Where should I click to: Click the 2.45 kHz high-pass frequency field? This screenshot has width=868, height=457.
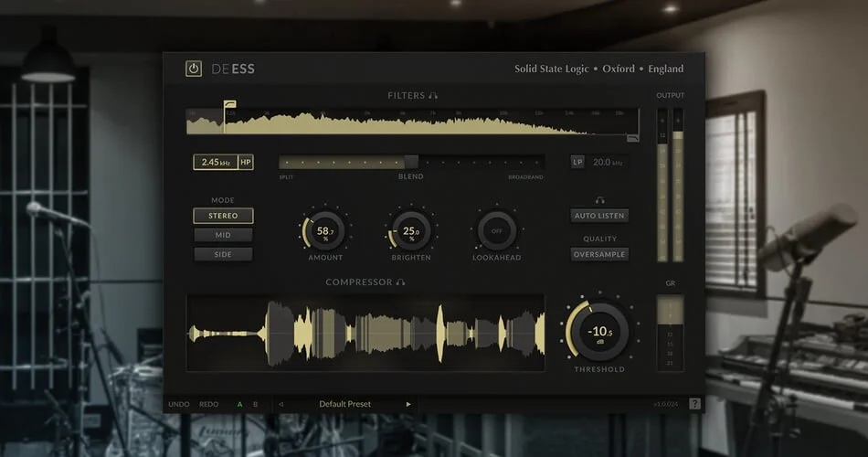click(216, 163)
